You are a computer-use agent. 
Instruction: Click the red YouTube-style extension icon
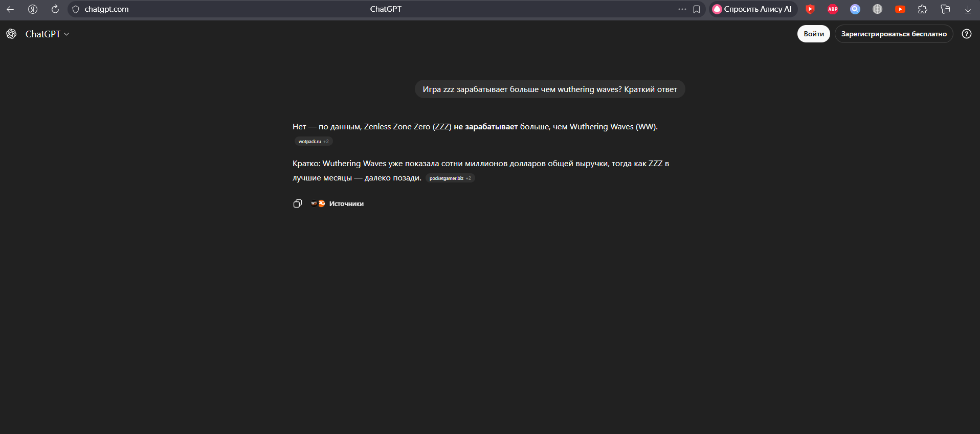tap(900, 9)
